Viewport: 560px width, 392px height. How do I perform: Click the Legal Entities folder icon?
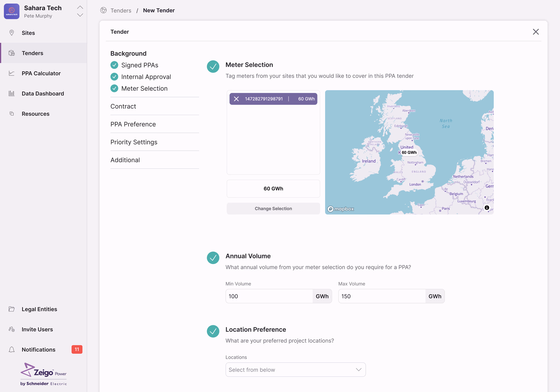point(11,309)
